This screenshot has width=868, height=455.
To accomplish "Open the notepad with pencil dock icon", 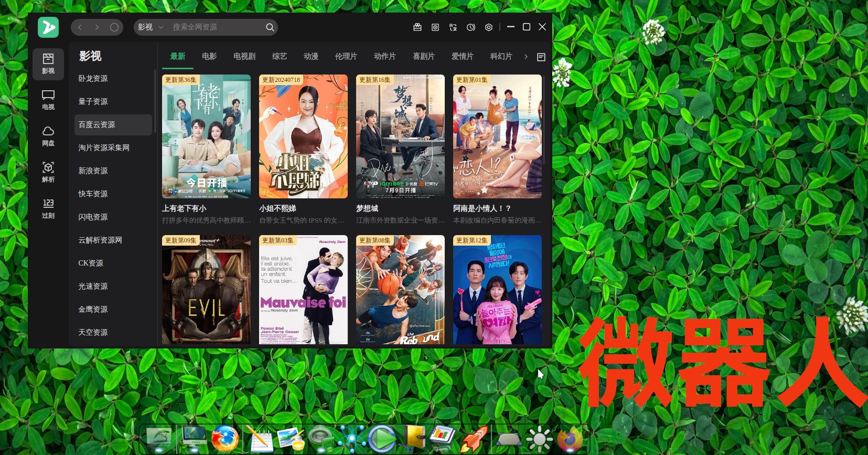I will (260, 439).
